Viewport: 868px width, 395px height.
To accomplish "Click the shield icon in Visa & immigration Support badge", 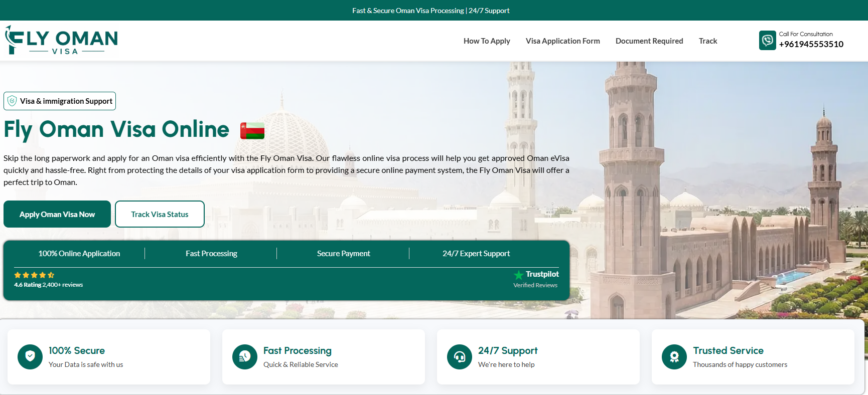I will click(x=12, y=101).
